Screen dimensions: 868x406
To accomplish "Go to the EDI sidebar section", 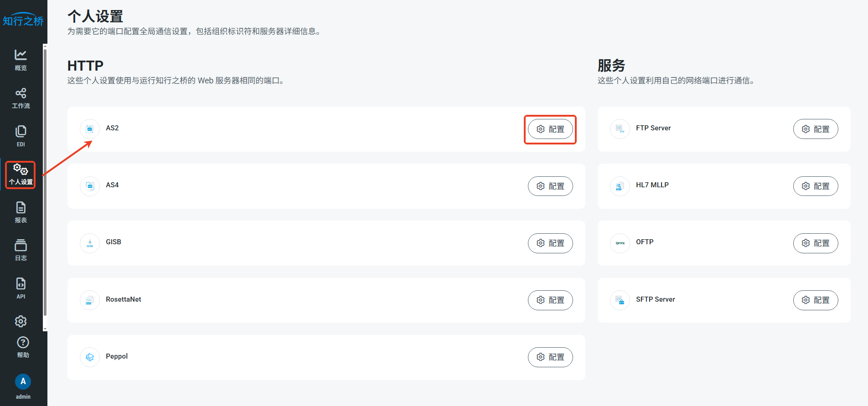I will coord(21,136).
